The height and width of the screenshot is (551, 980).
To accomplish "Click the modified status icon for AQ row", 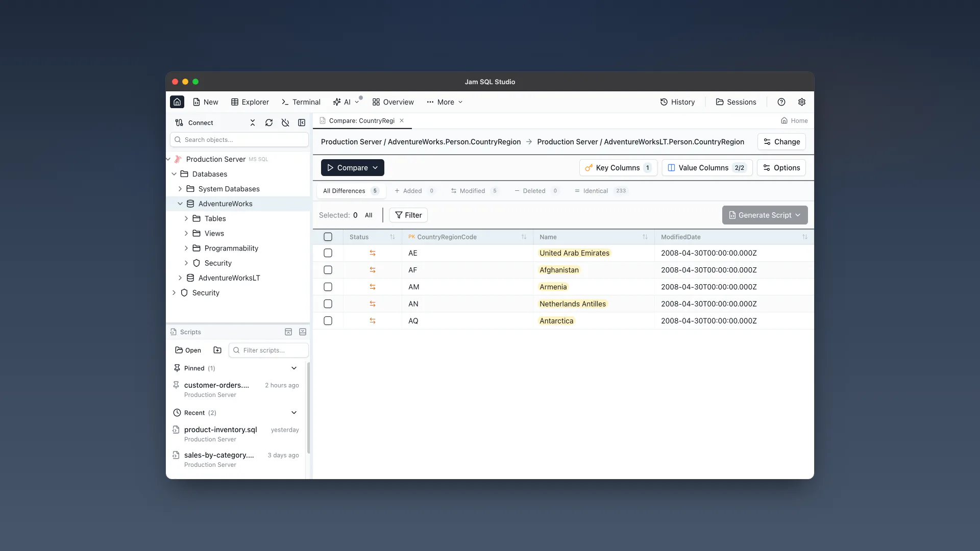I will 373,321.
